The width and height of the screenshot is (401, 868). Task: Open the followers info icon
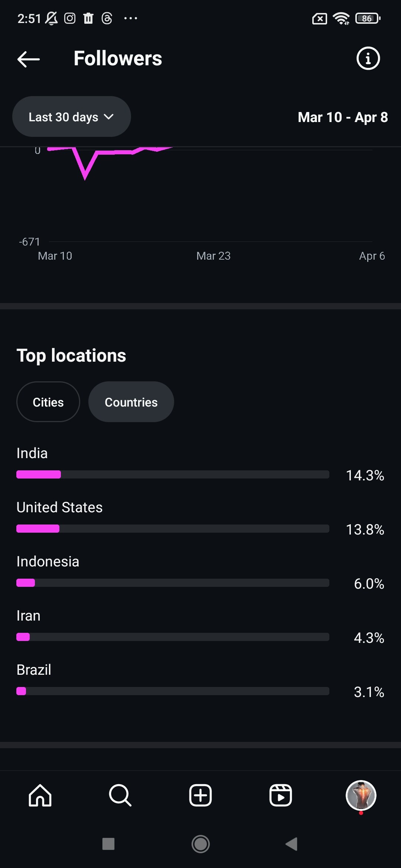(368, 58)
